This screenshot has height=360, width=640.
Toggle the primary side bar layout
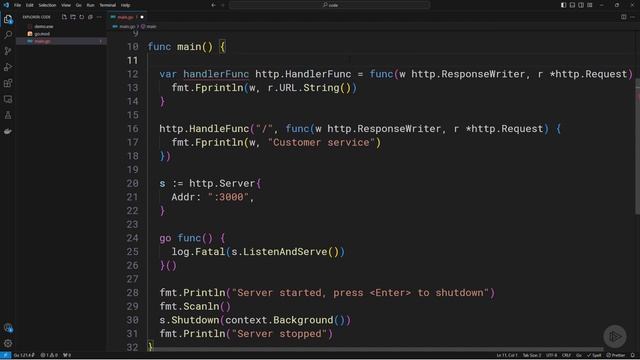pos(563,5)
